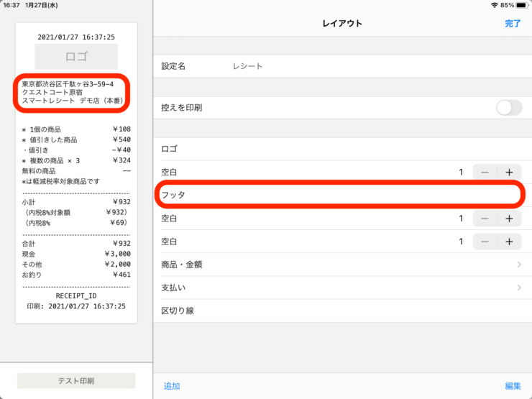This screenshot has height=399, width=532.
Task: Select the ロゴ row in layout list
Action: tap(342, 149)
